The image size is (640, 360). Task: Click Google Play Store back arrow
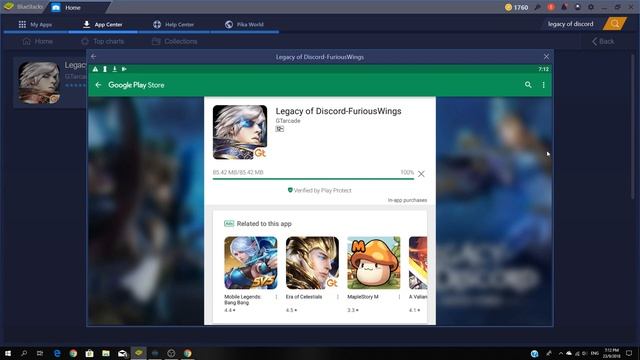click(98, 84)
